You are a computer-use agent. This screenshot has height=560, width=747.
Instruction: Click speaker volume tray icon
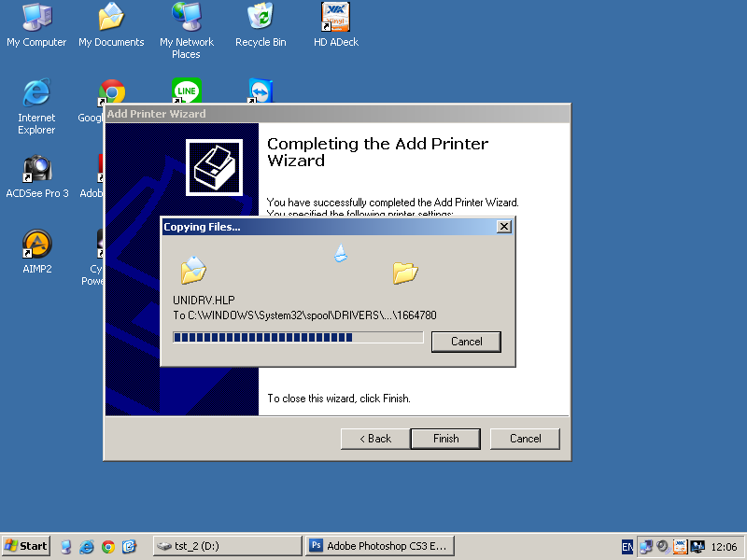click(663, 546)
